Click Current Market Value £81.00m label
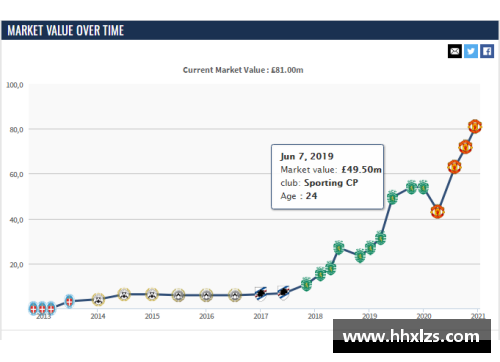Screen dimensions: 500x362 (243, 70)
